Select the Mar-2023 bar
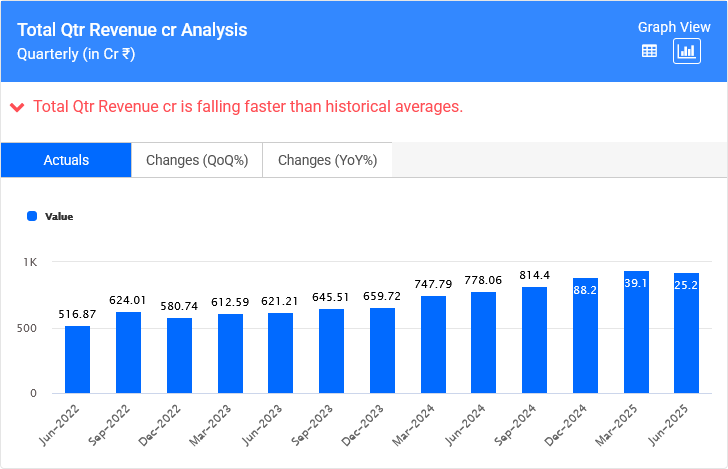 pos(230,353)
